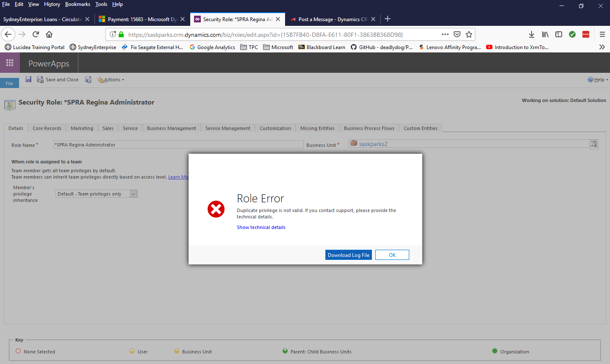Viewport: 610px width, 364px height.
Task: Switch to Business Process Flows tab
Action: tap(369, 128)
